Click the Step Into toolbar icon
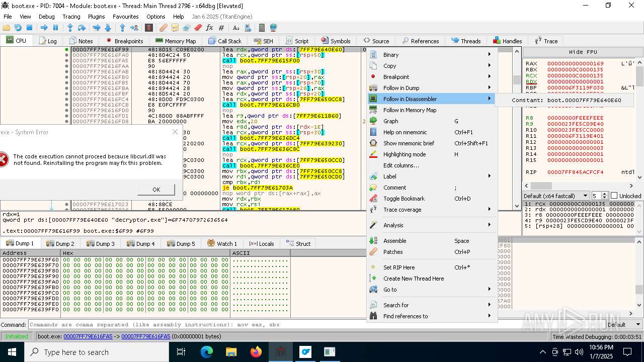 click(x=70, y=28)
